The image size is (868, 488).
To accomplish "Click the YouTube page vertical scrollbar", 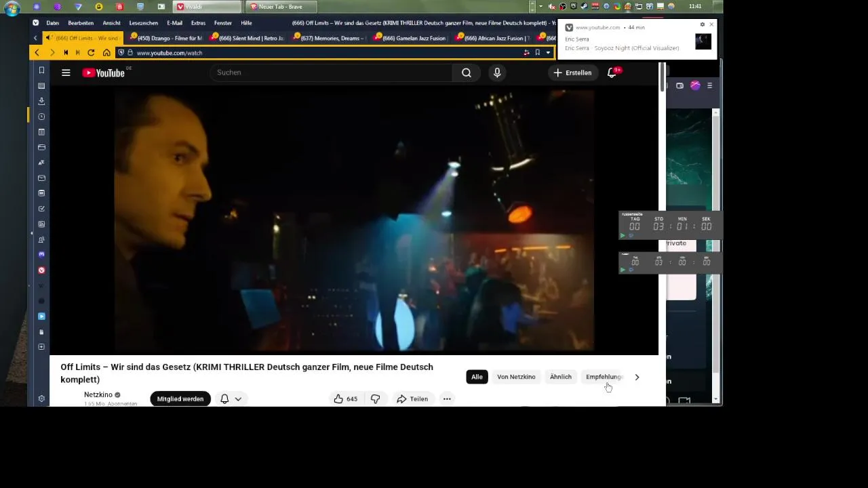I will tap(662, 78).
